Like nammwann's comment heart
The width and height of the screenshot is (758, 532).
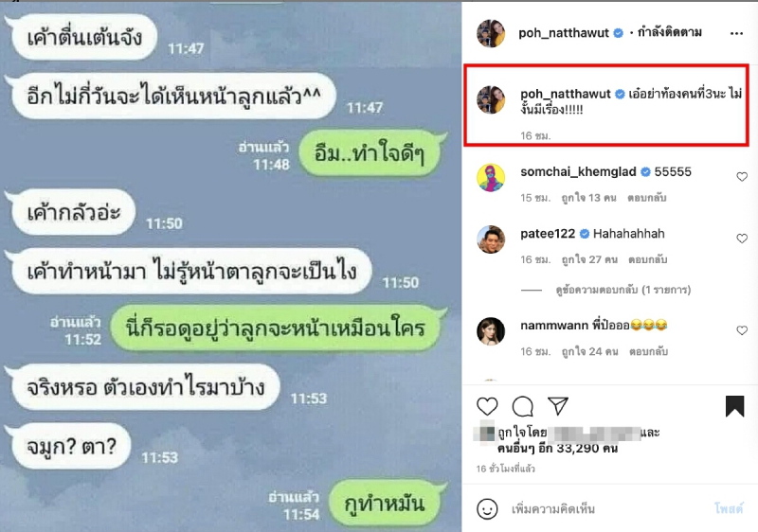(742, 330)
